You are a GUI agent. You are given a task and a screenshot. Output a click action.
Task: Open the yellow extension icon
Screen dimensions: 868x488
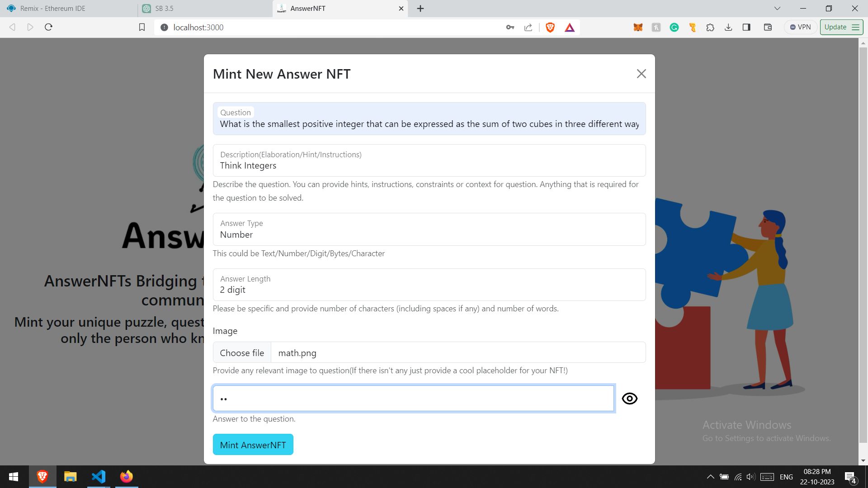[x=692, y=28]
